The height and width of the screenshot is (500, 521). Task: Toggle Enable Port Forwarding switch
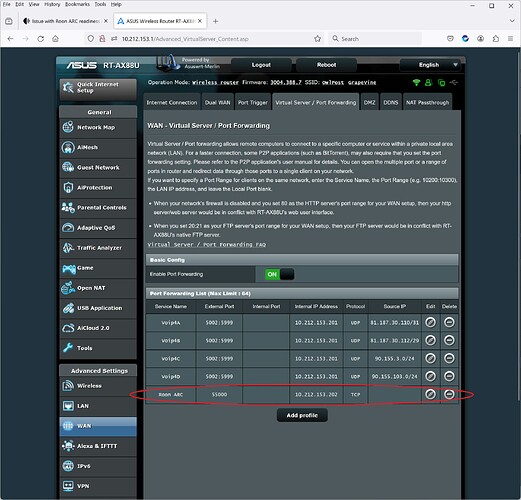click(279, 274)
